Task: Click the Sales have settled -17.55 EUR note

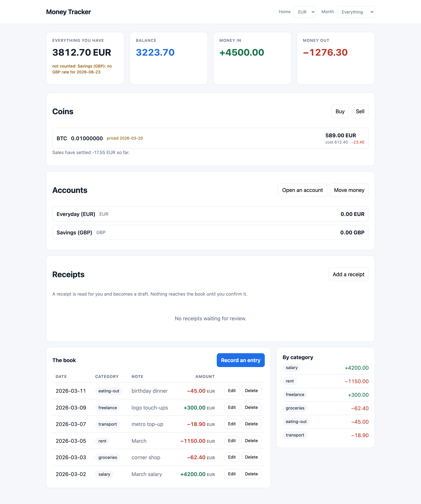Action: 91,152
